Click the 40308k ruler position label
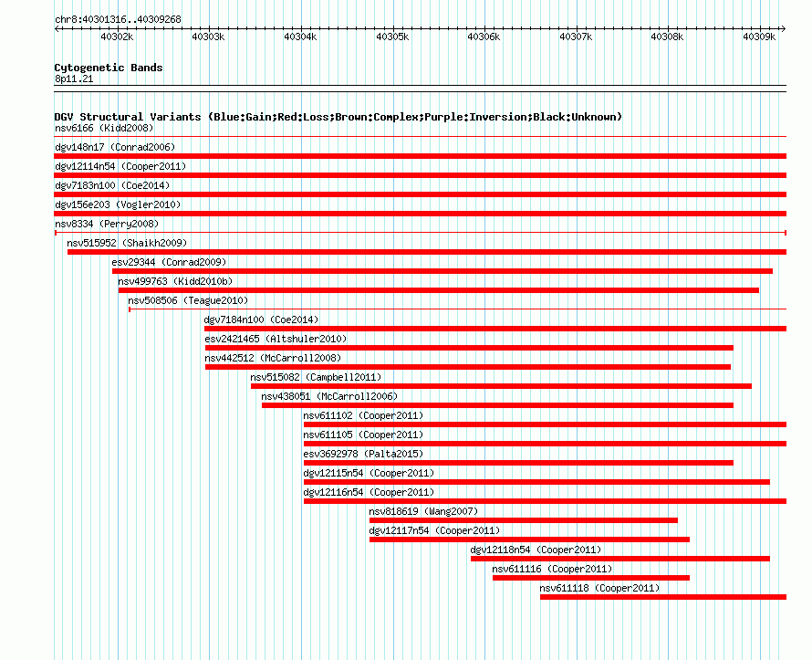812x660 pixels. coord(667,37)
